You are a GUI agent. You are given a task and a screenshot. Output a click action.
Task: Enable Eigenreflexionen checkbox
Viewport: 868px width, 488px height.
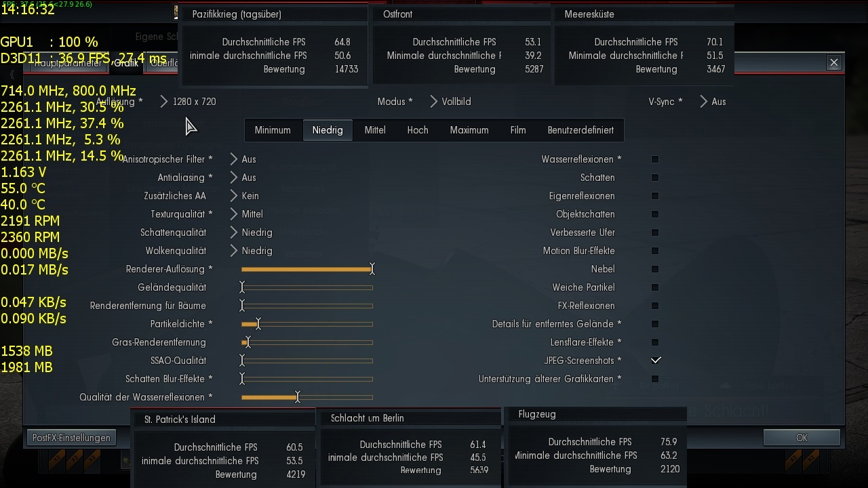655,196
